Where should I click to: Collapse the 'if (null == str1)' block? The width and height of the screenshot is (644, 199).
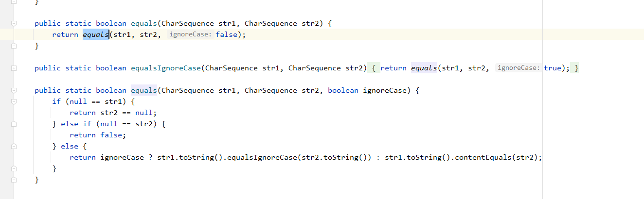coord(14,102)
